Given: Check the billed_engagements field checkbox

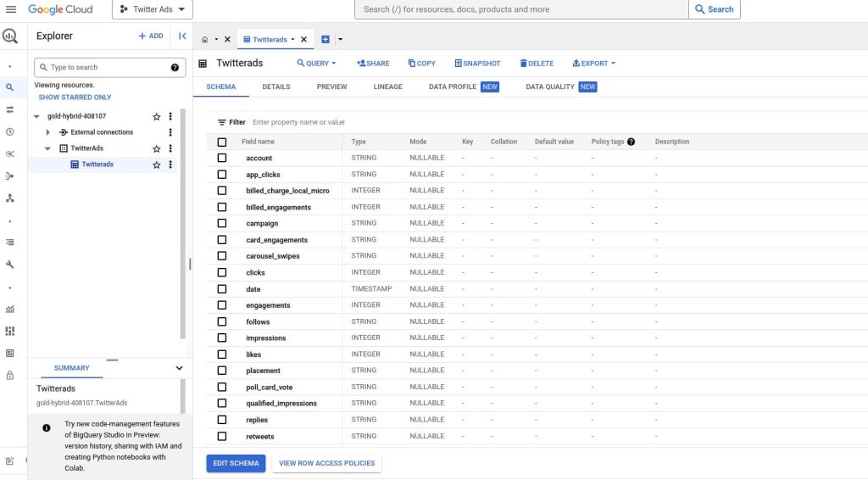Looking at the screenshot, I should [x=222, y=207].
